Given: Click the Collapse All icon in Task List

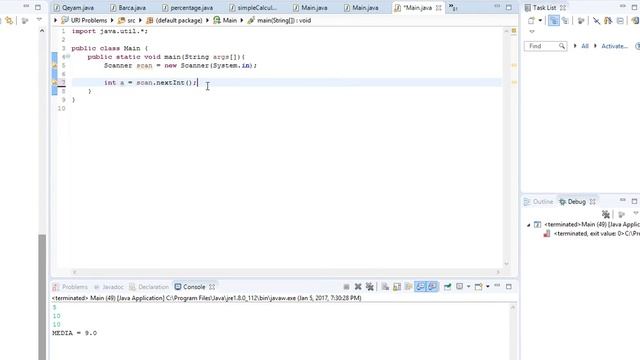Looking at the screenshot, I should (620, 20).
